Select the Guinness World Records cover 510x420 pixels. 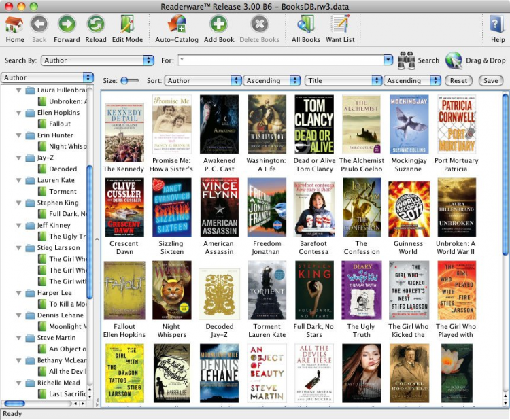409,209
